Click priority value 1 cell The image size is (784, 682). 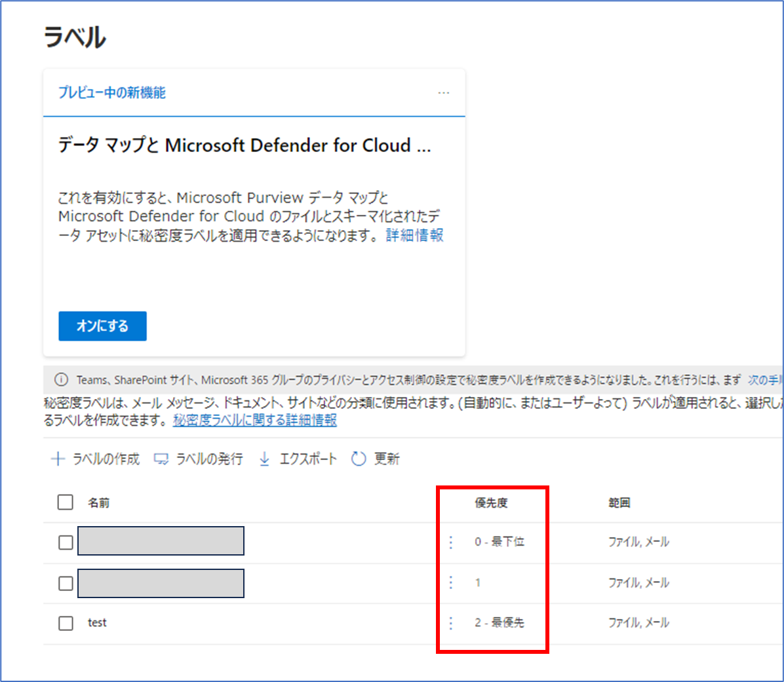tap(477, 582)
